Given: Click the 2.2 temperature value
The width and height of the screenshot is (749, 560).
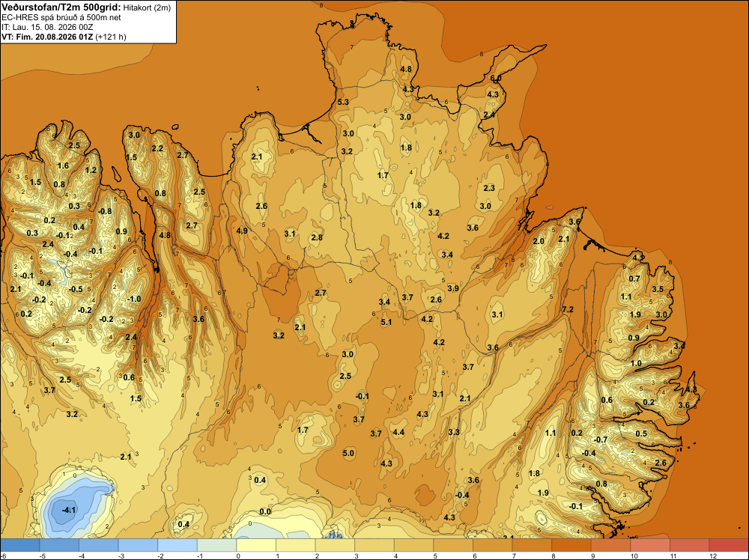Looking at the screenshot, I should 157,148.
